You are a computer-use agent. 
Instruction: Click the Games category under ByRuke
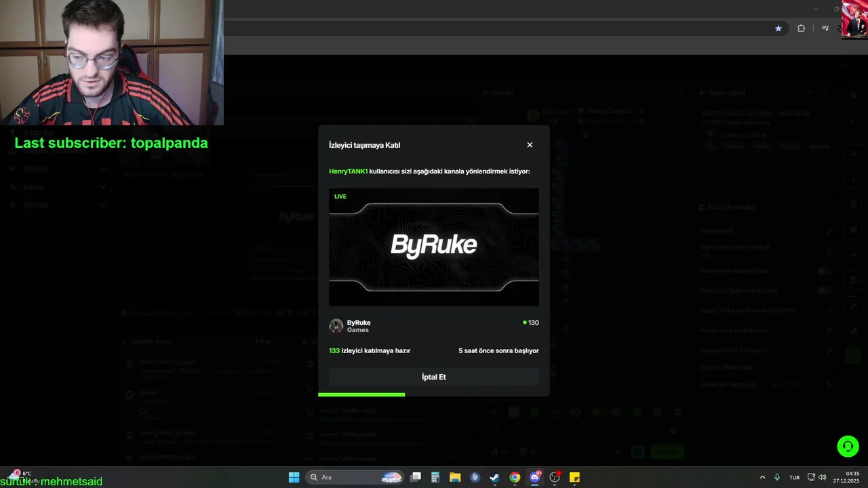[358, 330]
